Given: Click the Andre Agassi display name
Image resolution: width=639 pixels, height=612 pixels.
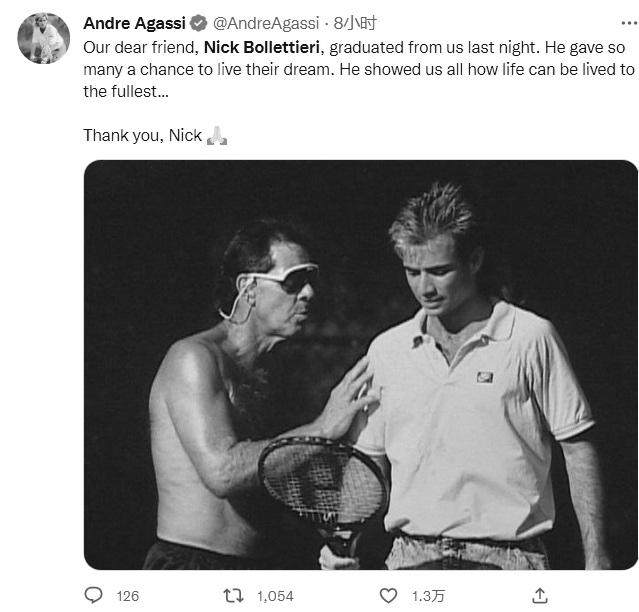Looking at the screenshot, I should click(133, 23).
